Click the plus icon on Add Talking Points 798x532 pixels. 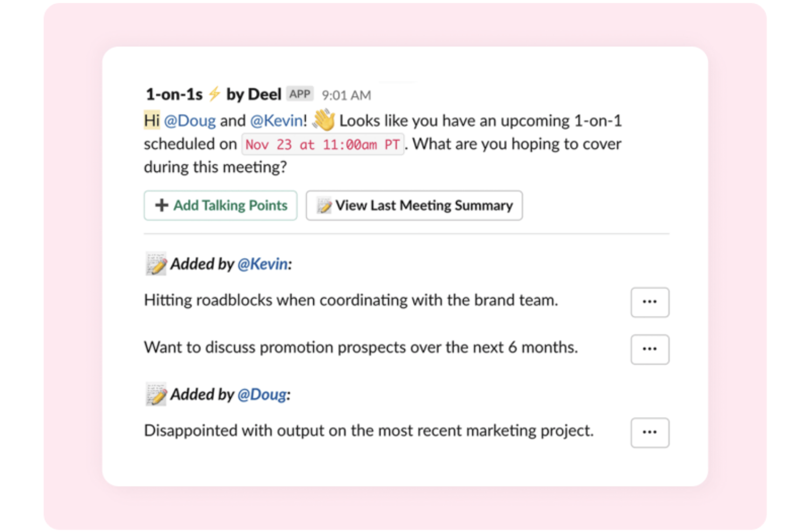pos(161,205)
